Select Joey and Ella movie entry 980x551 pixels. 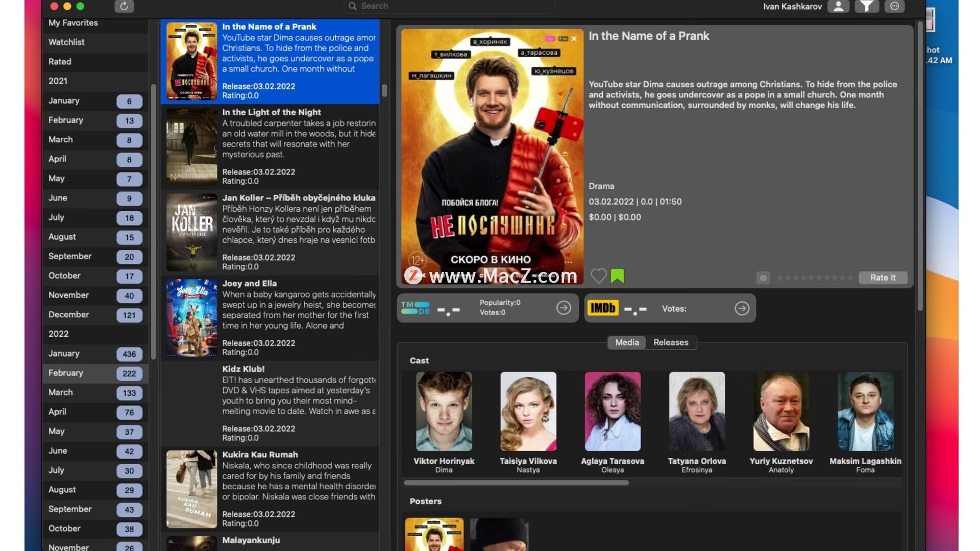pos(270,318)
